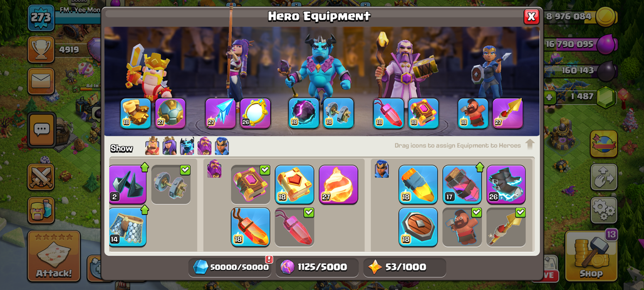Pick the Seeking Shield equipment level 18
The width and height of the screenshot is (644, 290).
(x=418, y=227)
